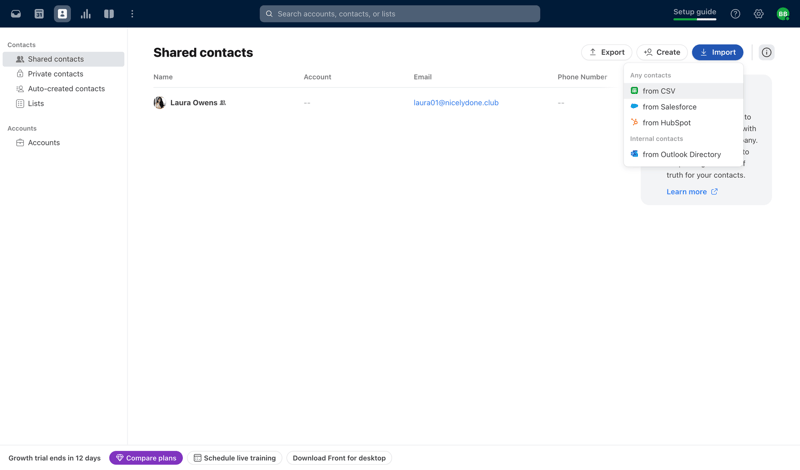The width and height of the screenshot is (800, 470).
Task: Open Auto-created contacts in sidebar
Action: 63,89
